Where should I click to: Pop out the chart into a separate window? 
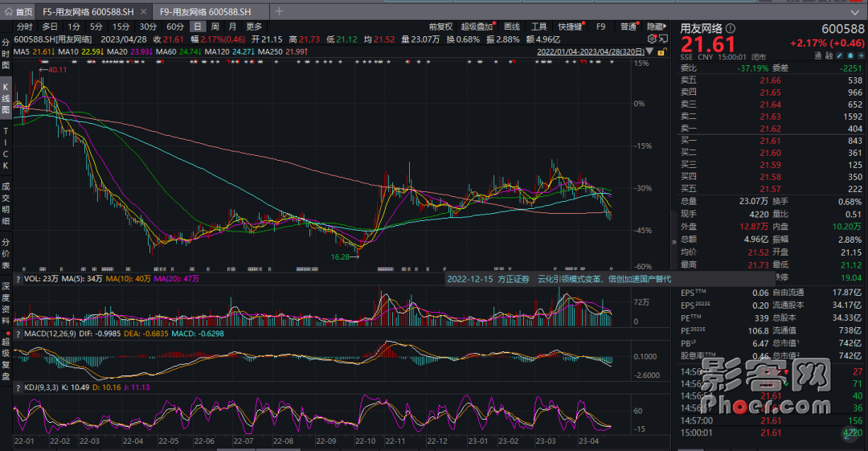click(x=663, y=39)
